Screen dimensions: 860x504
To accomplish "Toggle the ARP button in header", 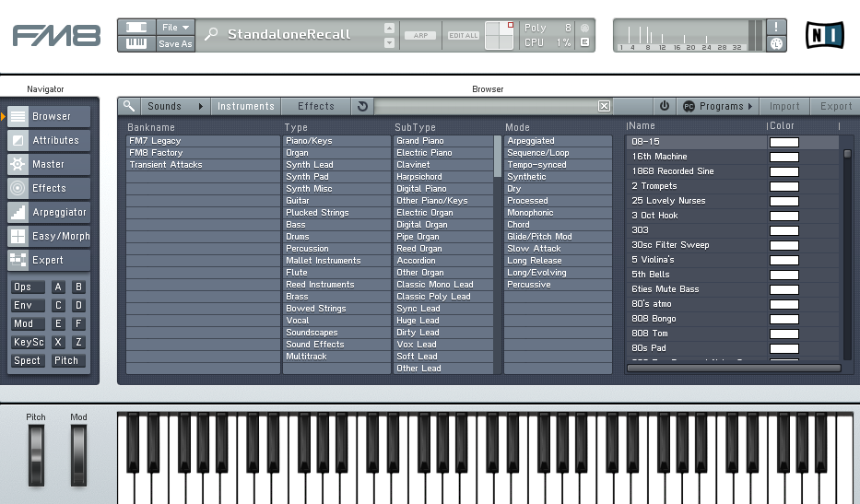I will (x=420, y=35).
